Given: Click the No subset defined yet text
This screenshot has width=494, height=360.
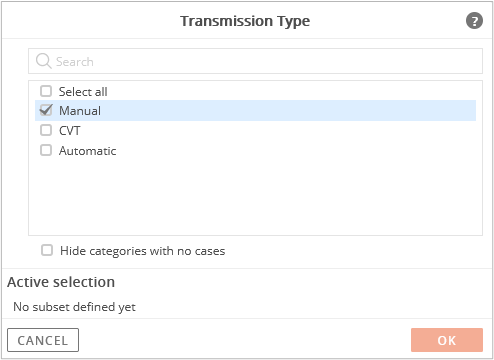Looking at the screenshot, I should [74, 307].
